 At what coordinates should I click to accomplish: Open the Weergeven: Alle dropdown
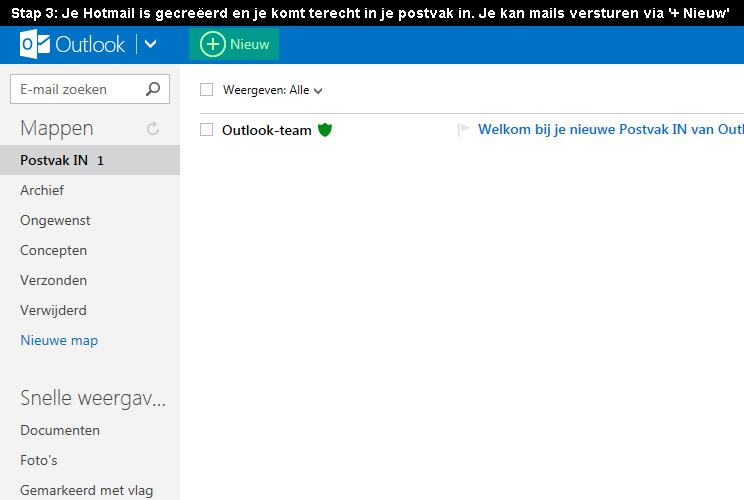point(272,90)
